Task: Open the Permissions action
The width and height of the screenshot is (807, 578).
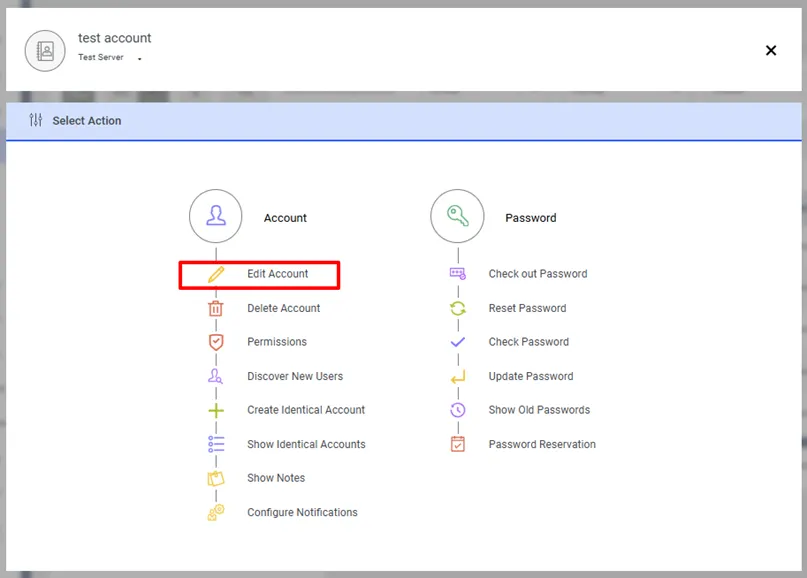Action: point(277,342)
